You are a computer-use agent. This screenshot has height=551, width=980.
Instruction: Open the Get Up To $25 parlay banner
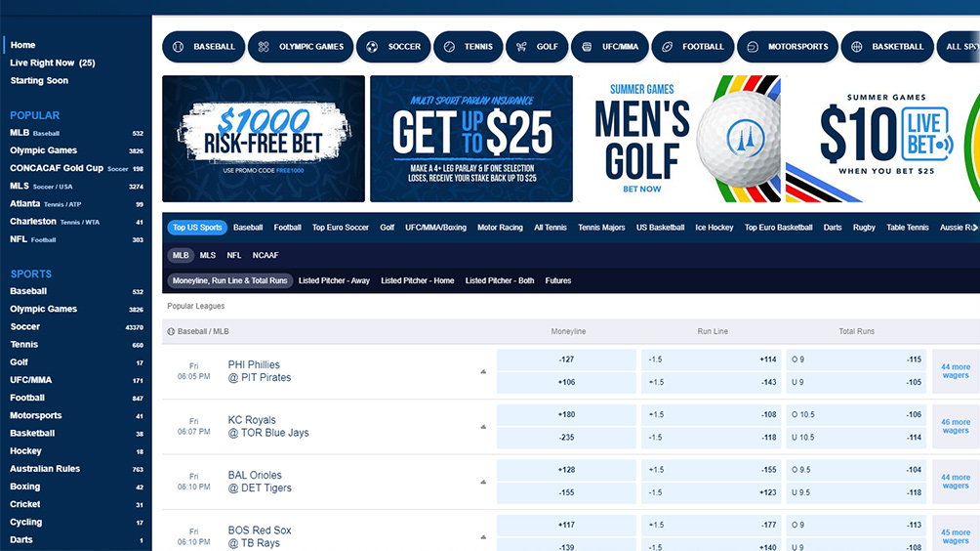(x=471, y=139)
